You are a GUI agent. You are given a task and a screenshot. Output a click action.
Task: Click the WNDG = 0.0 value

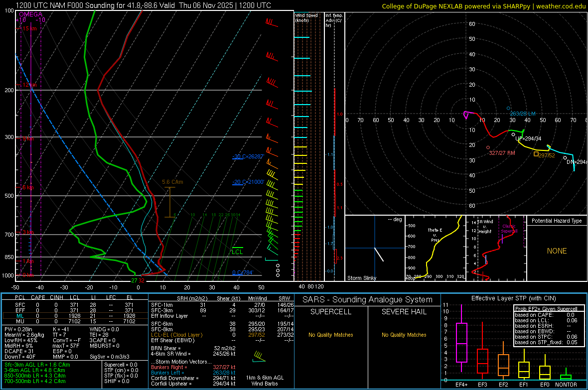point(104,329)
